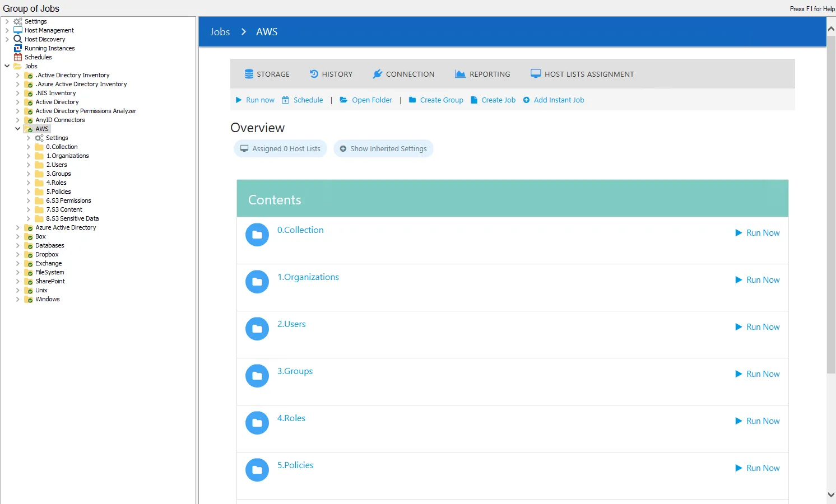The image size is (836, 504).
Task: Click the vertical scrollbar thumb
Action: click(x=831, y=205)
